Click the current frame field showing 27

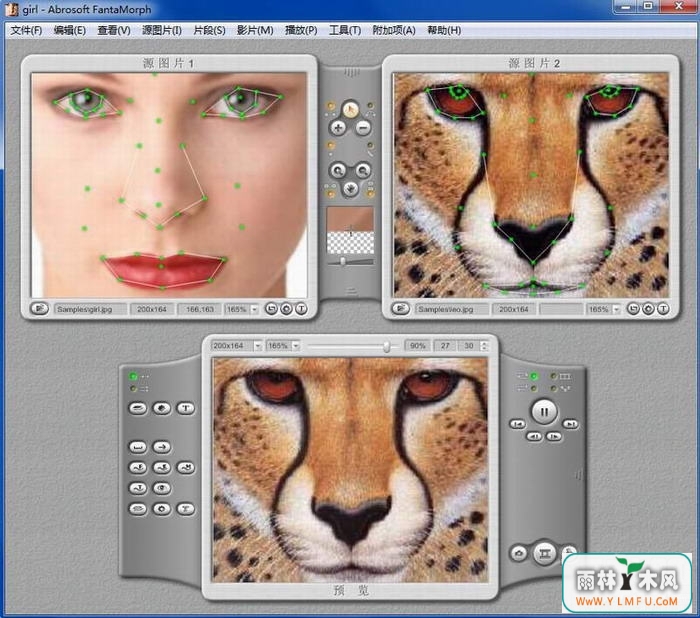(445, 346)
